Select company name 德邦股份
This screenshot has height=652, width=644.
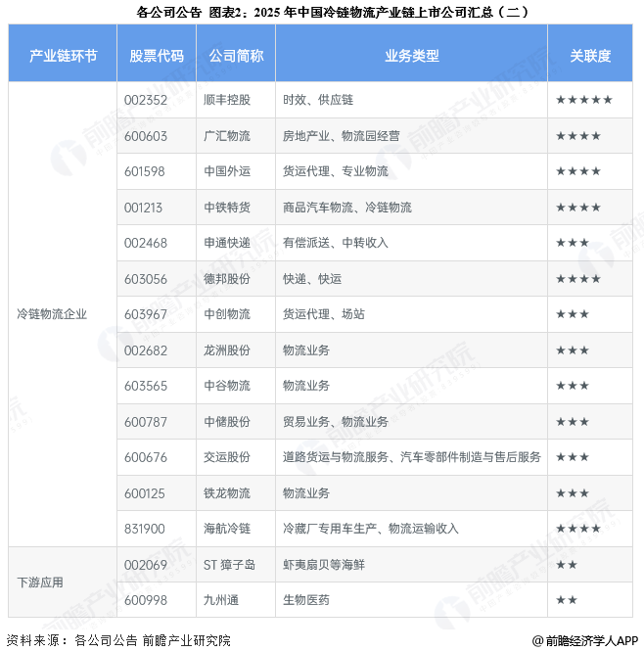click(227, 279)
